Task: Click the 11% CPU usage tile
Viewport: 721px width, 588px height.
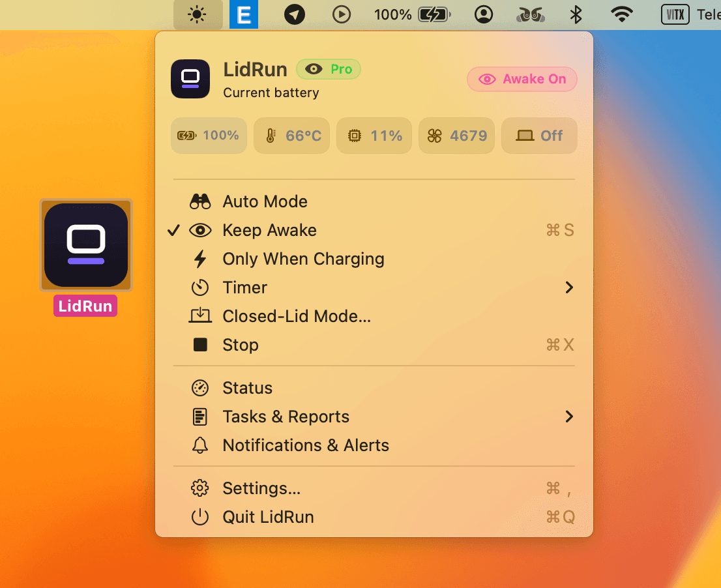Action: tap(374, 135)
